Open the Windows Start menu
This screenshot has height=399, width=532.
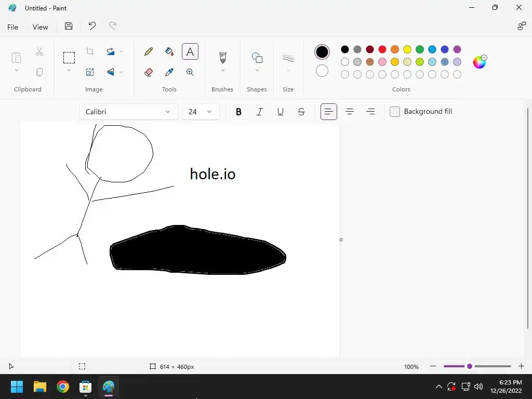(x=17, y=387)
